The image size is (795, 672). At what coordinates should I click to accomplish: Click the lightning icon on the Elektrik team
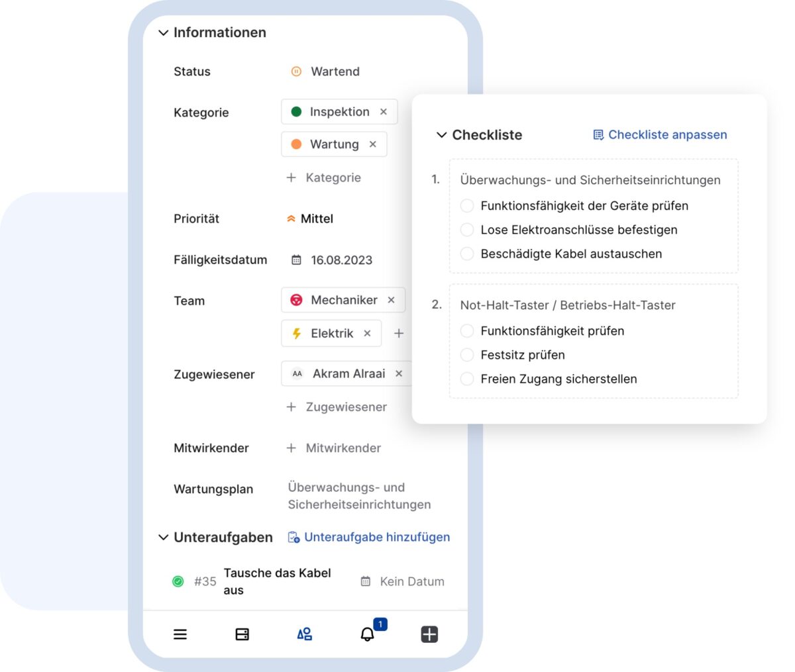(297, 333)
